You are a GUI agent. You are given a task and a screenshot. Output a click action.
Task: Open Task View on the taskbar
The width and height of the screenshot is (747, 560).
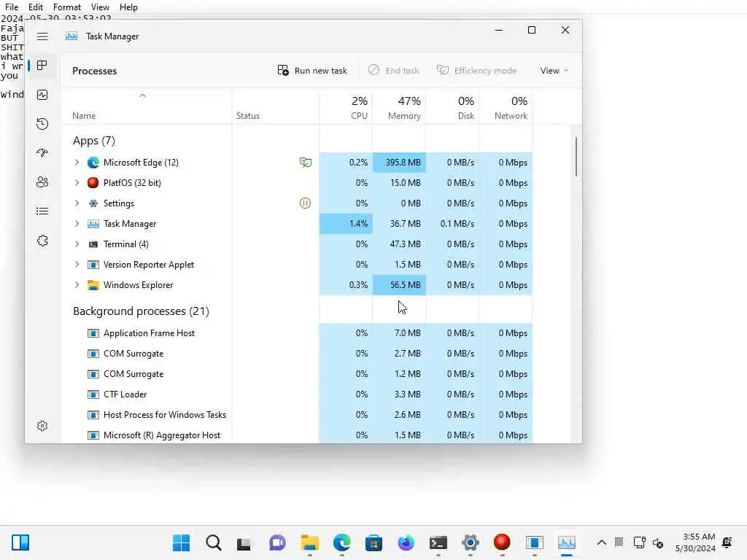[x=244, y=543]
